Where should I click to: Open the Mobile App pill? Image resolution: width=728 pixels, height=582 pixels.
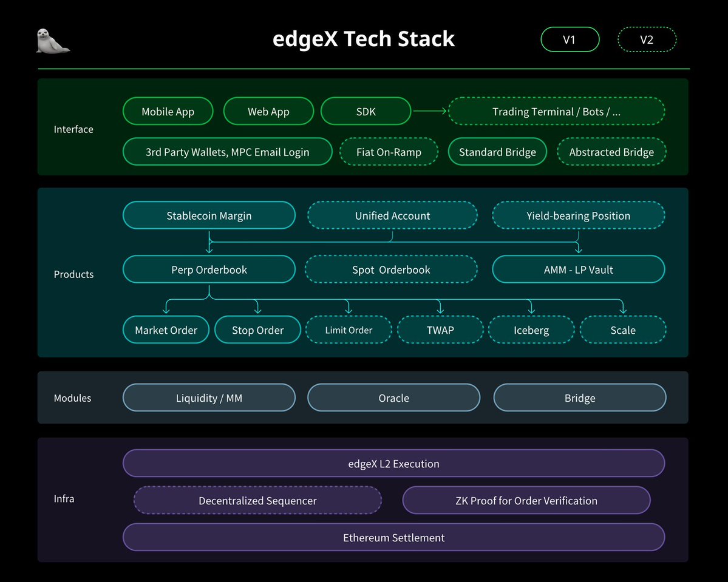168,112
